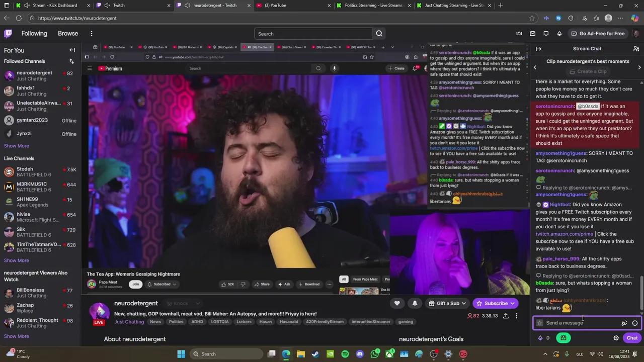Unmute the neurodetergent tab speaker icon
Viewport: 644px width, 362px height.
pyautogui.click(x=188, y=6)
